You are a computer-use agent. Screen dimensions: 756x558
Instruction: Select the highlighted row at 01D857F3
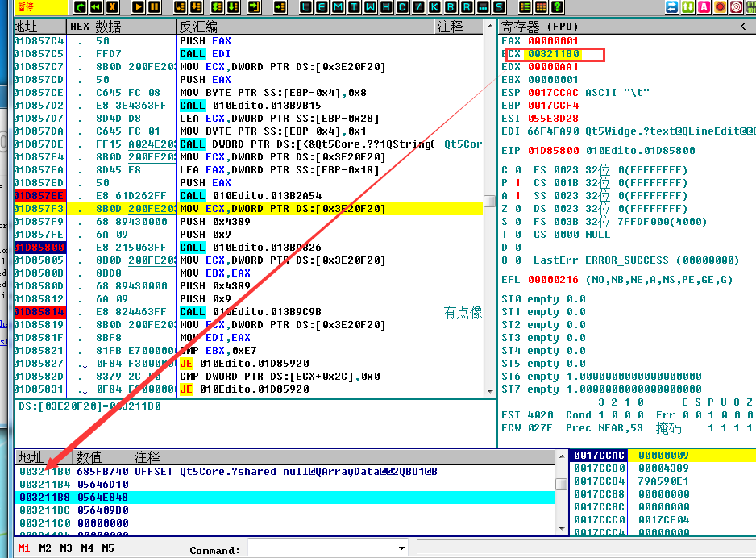point(249,209)
